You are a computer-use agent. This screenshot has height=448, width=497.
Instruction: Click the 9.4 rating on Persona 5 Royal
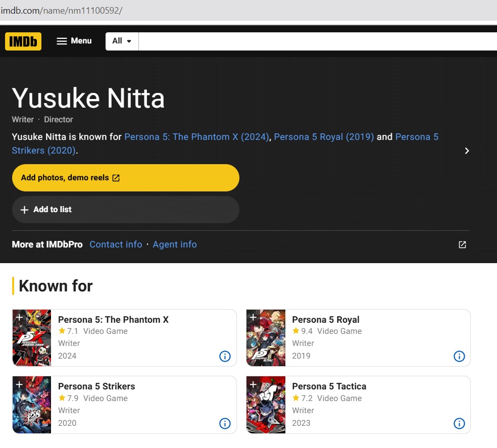[x=303, y=331]
